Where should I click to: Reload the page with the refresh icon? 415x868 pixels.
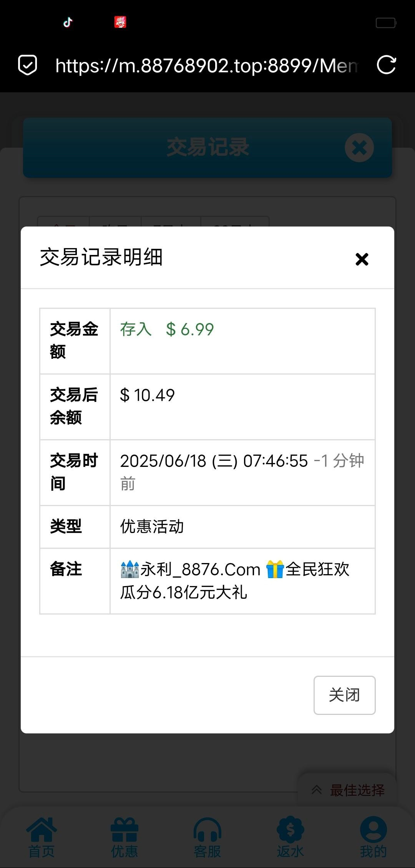386,65
